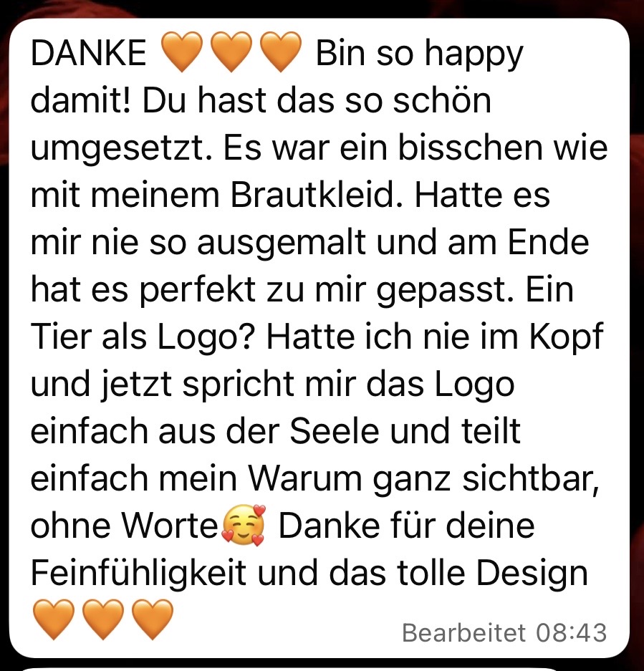644x671 pixels.
Task: Tap the middle orange heart in the bottom row
Action: [x=102, y=619]
